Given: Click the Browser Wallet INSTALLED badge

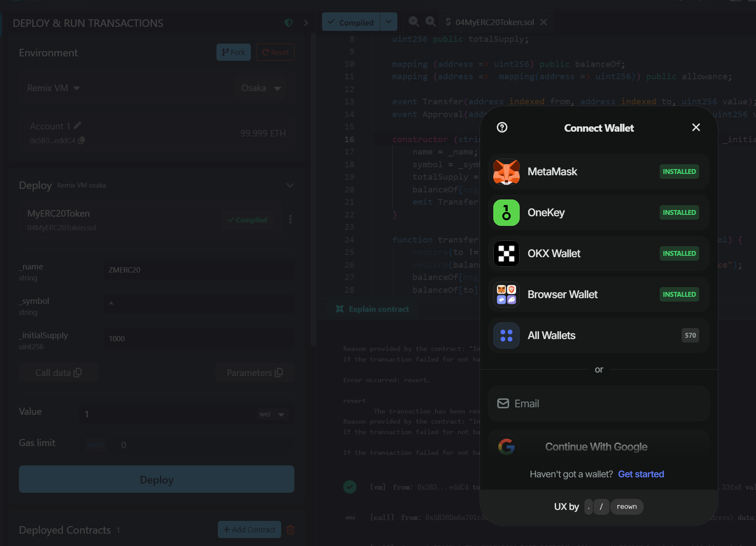Looking at the screenshot, I should (x=679, y=295).
